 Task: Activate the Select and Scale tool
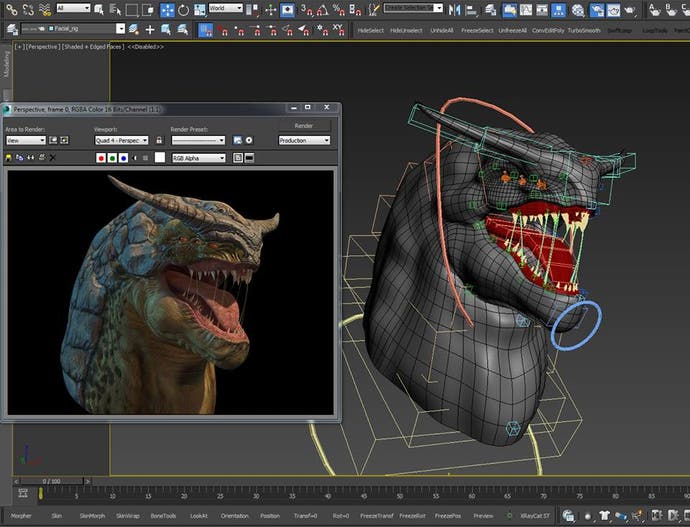pyautogui.click(x=200, y=9)
